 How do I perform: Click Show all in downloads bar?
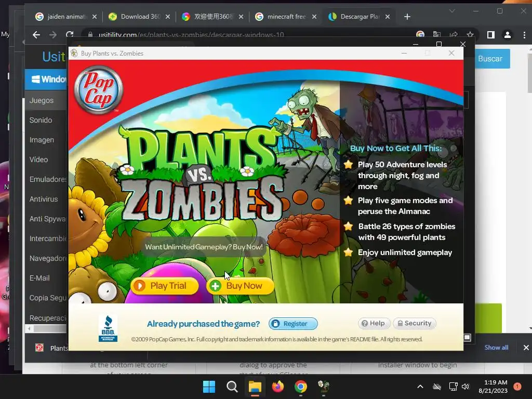coord(496,348)
